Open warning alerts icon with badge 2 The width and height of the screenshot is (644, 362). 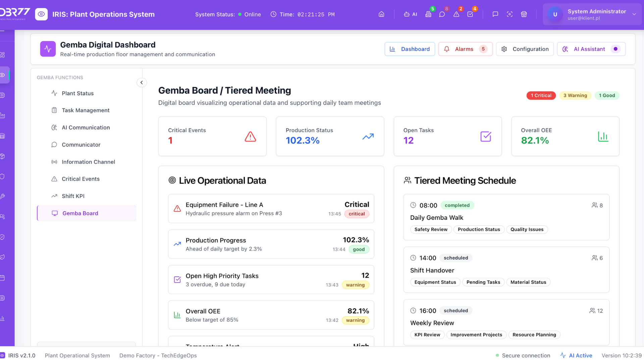[x=456, y=14]
